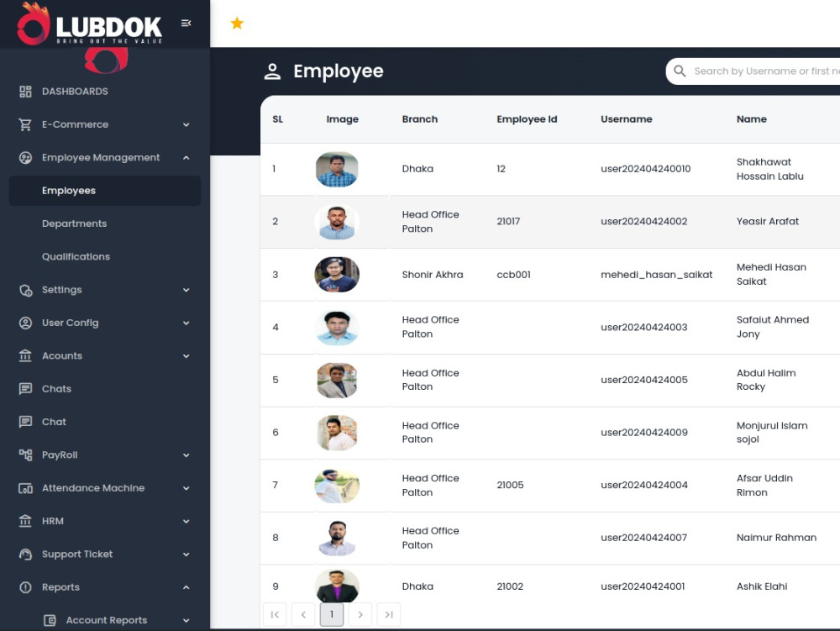840x631 pixels.
Task: Expand the Attendance Machine chevron
Action: (186, 488)
